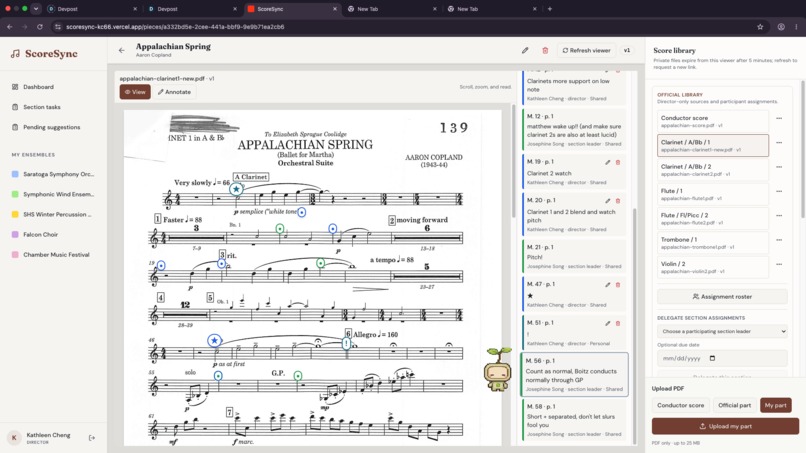Open Dashboard in the sidebar

(x=38, y=87)
